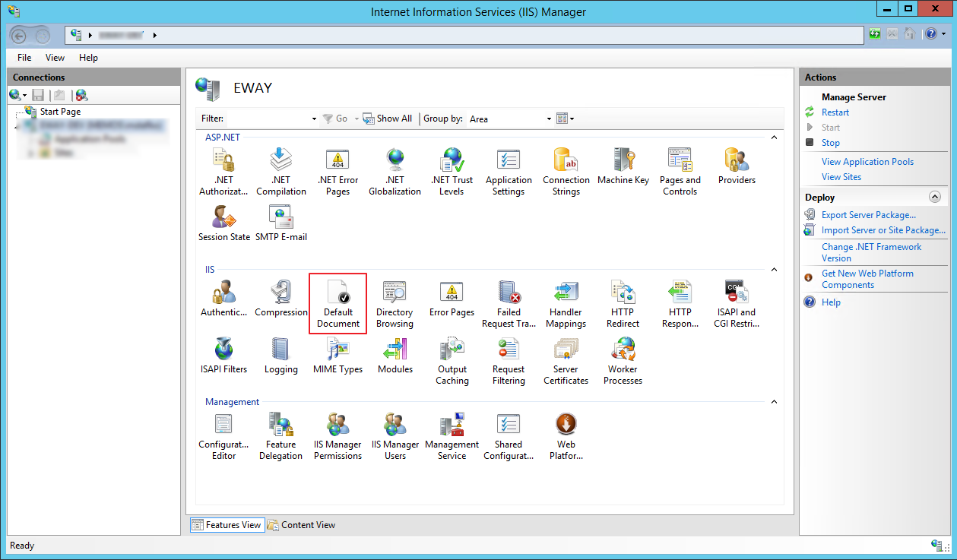Restart the server from Actions pane
Screen dimensions: 957x560
click(835, 112)
